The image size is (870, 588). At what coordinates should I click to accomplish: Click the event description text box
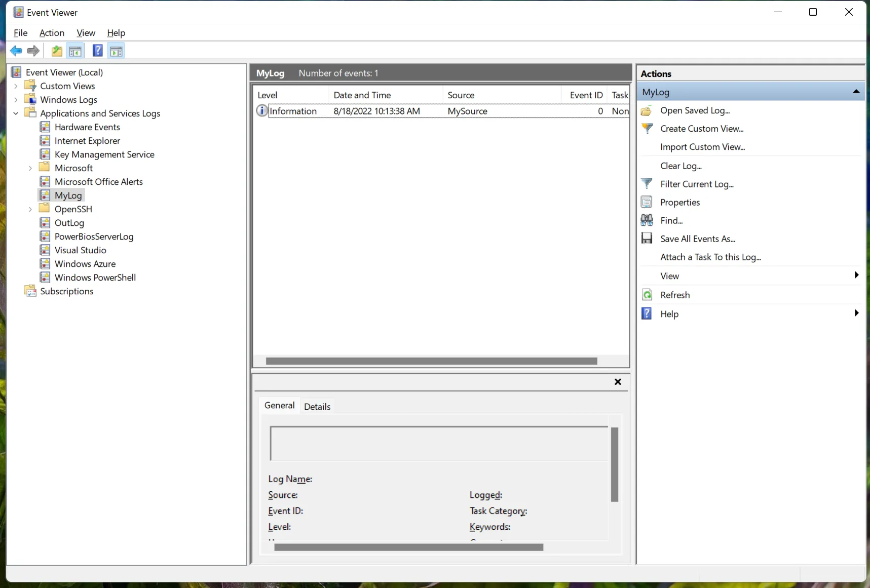click(439, 444)
